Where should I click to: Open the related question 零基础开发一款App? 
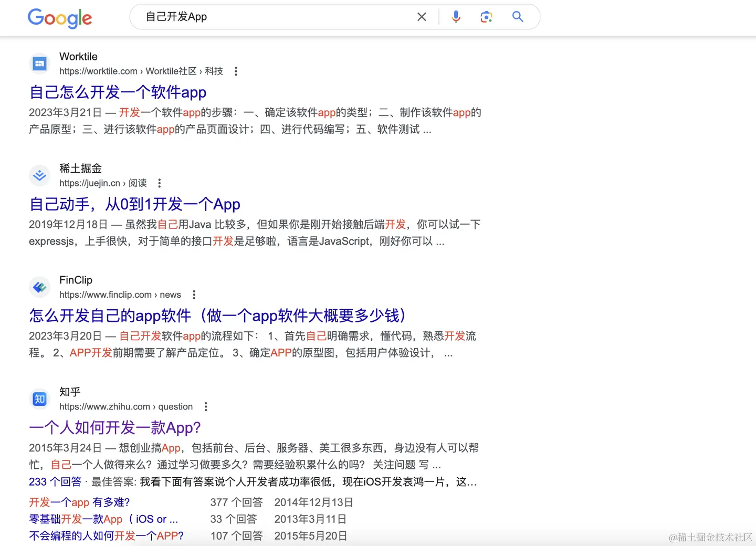click(103, 519)
